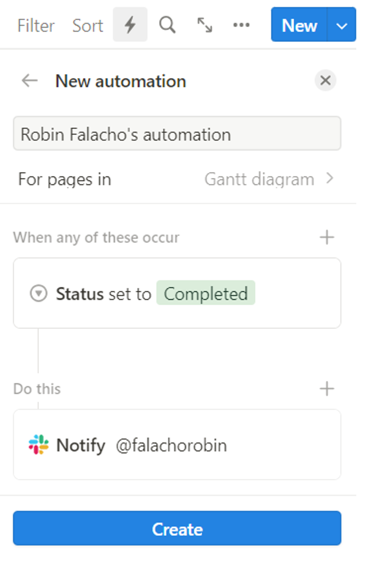
Task: Open the New button dropdown arrow
Action: click(x=342, y=25)
